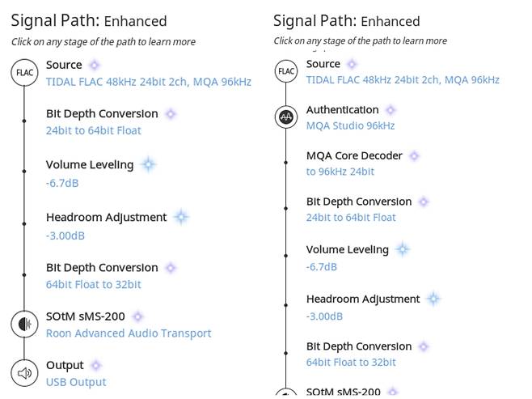Click the FLAC source icon in left panel
Viewport: 532px width, 399px height.
pos(24,74)
